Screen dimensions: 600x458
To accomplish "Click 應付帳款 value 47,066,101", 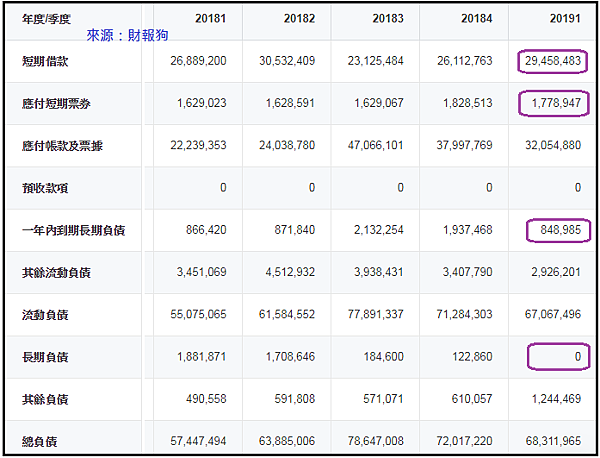I will point(375,145).
